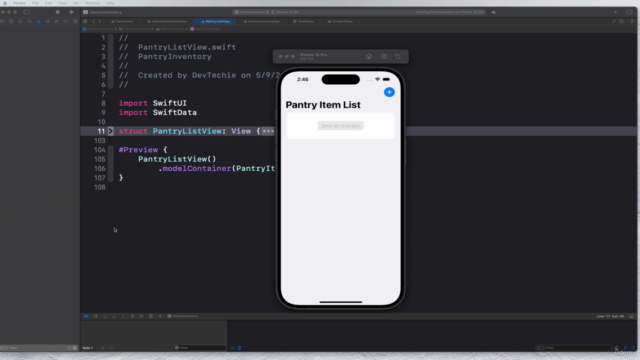Screen dimensions: 640x360
Task: Tap the blue plus button in simulator
Action: pyautogui.click(x=389, y=92)
